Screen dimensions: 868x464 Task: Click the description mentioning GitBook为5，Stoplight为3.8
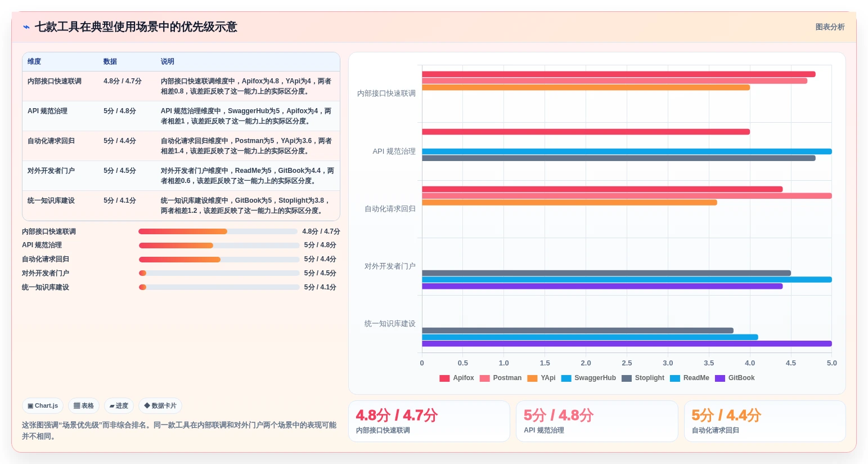(245, 206)
